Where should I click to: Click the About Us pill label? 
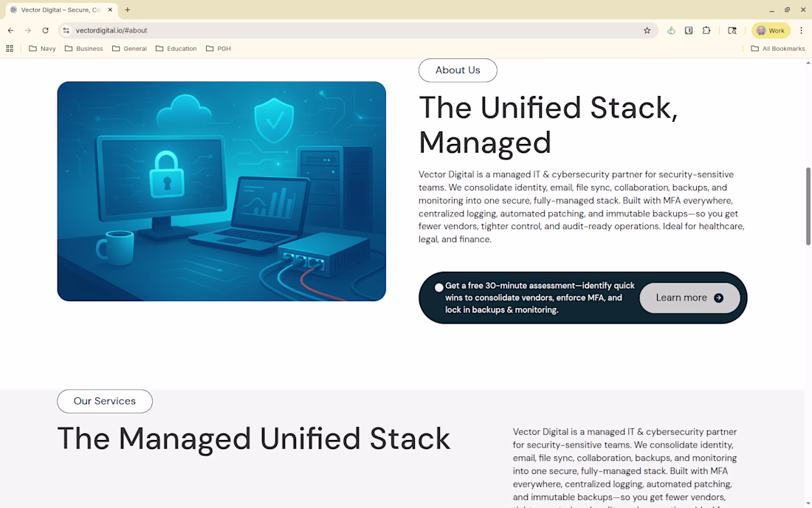point(458,70)
